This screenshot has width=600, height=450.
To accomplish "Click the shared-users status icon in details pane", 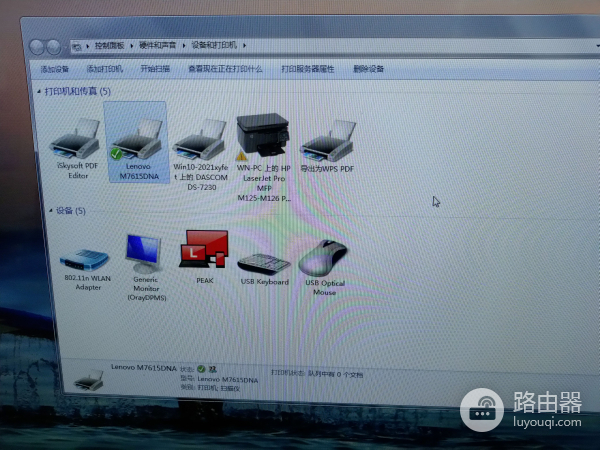I will [213, 369].
